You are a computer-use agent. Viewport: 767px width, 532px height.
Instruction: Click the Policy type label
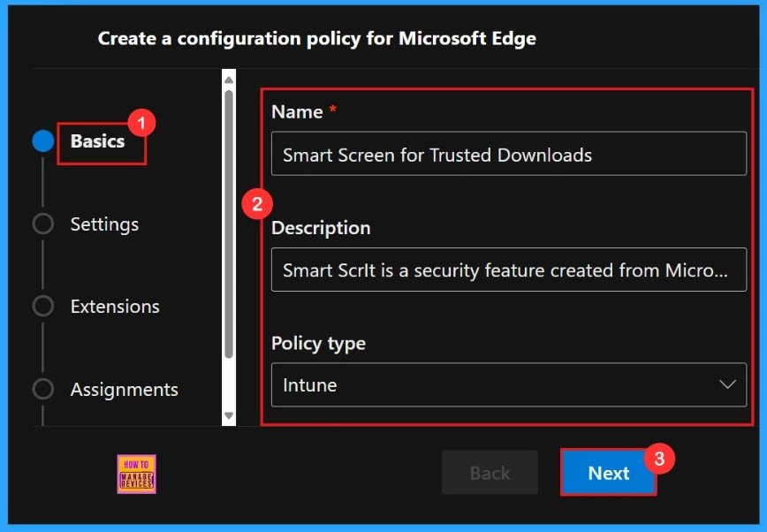[318, 344]
